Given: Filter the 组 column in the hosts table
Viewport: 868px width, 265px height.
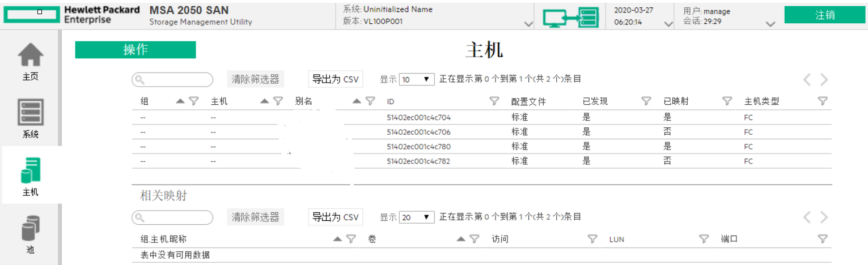Looking at the screenshot, I should (x=194, y=101).
